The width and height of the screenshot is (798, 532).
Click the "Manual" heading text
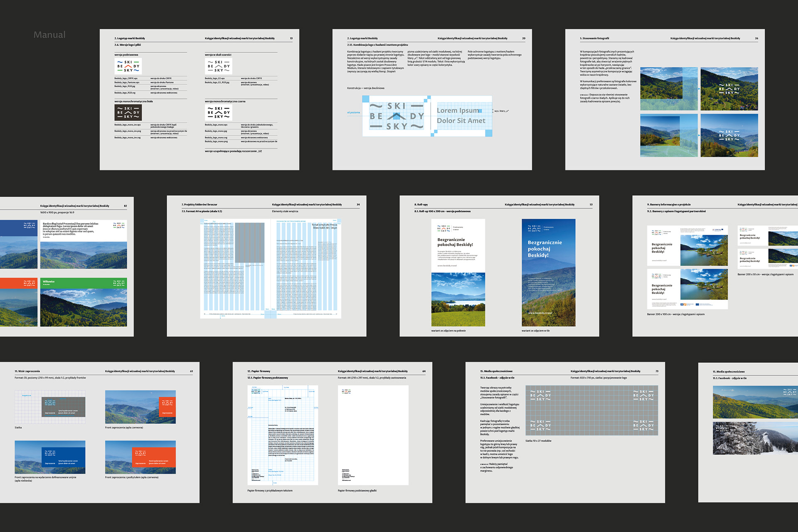pos(49,35)
